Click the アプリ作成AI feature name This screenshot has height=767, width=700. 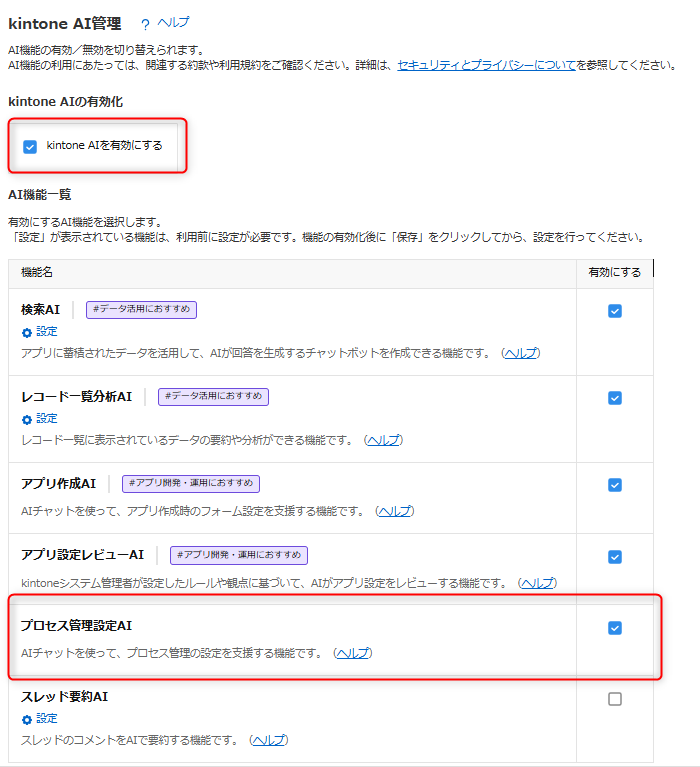tap(58, 484)
